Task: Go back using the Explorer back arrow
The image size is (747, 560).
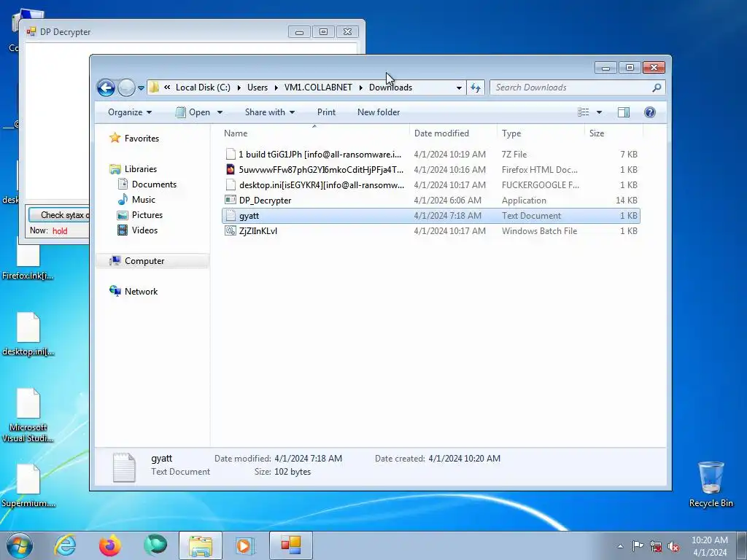Action: tap(106, 87)
